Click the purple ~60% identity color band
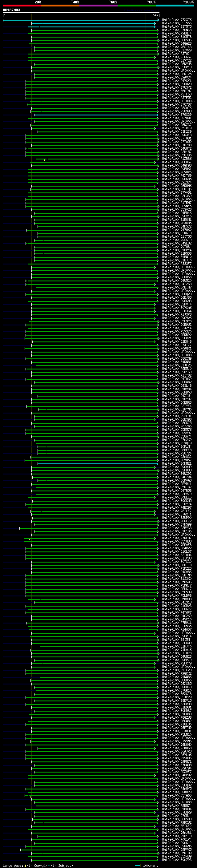197x868 pixels. coord(98,6)
